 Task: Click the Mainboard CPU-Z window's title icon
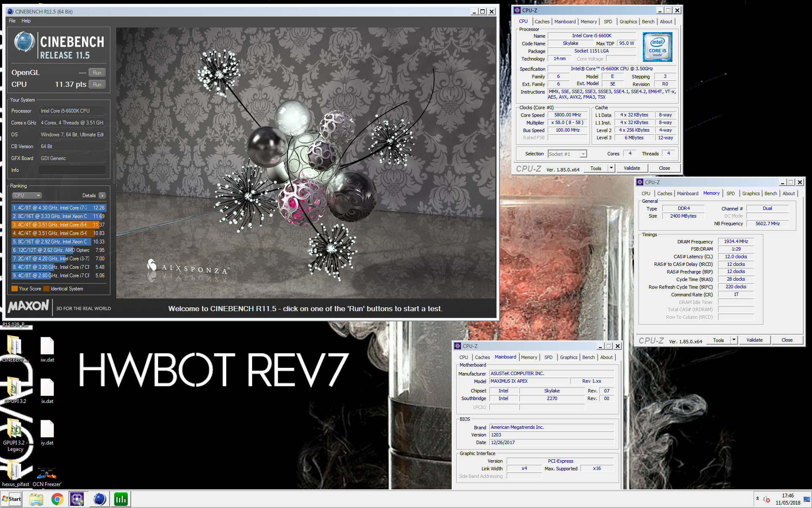coord(458,346)
